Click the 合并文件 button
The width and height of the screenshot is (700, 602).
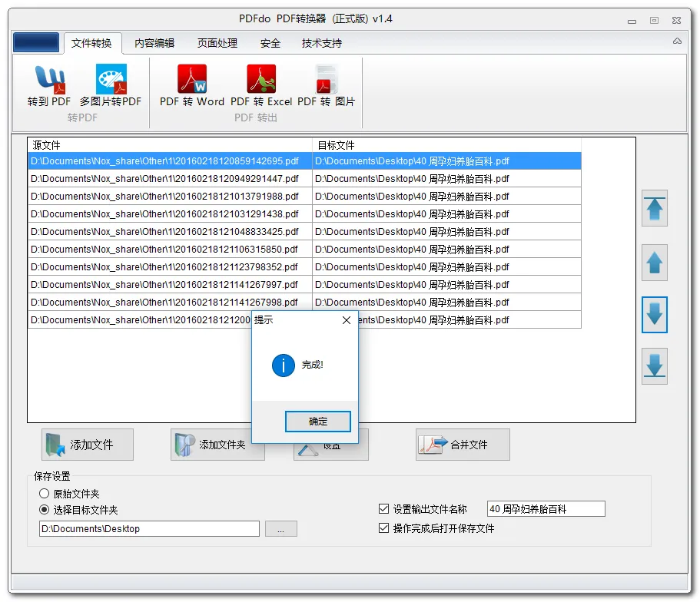463,445
